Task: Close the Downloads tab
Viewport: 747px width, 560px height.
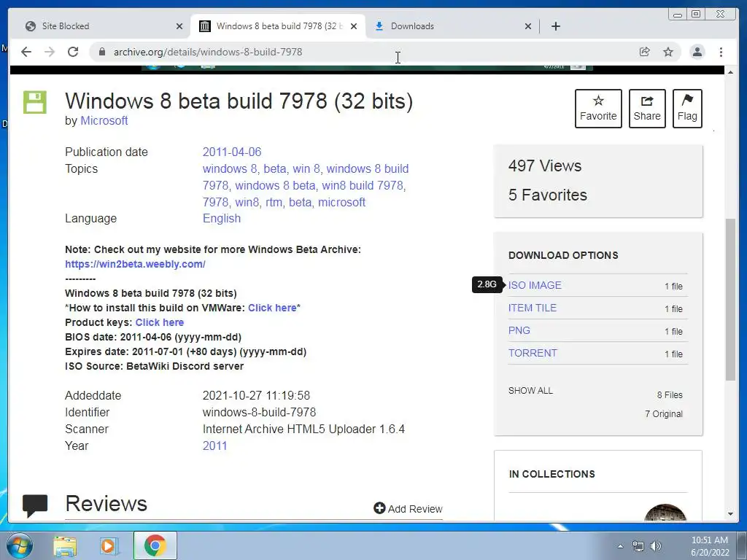Action: (x=528, y=26)
